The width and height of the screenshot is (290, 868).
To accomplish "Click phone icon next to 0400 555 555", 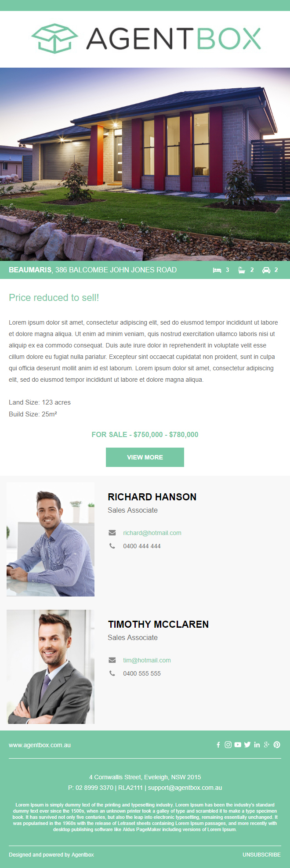I will (x=112, y=673).
